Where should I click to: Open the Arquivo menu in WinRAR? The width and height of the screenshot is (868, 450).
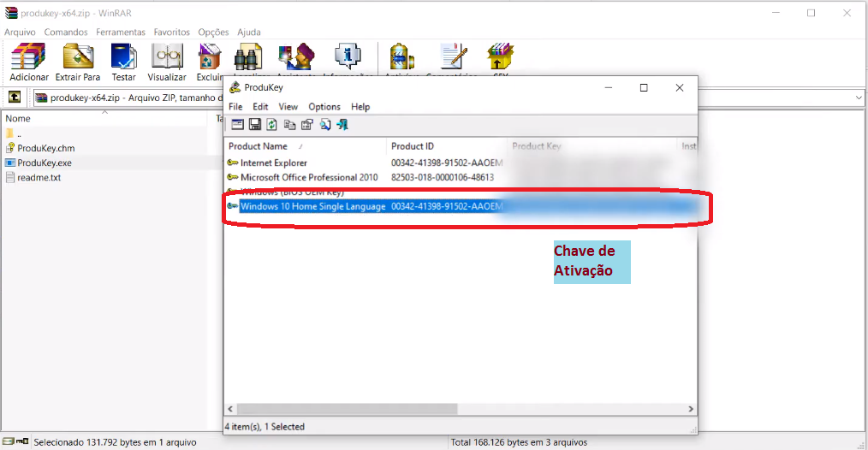(x=20, y=33)
